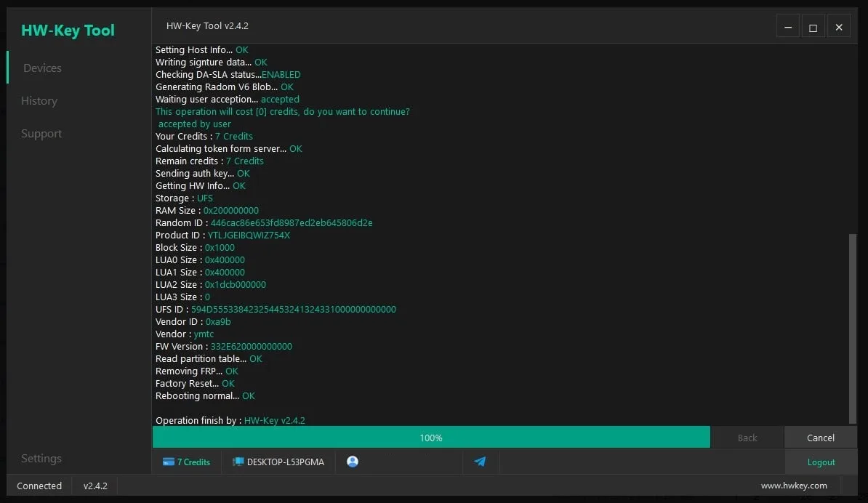Click 'Checking DA-SLA status...ENABLED' log line
Screen dimensions: 868x503
(x=228, y=75)
